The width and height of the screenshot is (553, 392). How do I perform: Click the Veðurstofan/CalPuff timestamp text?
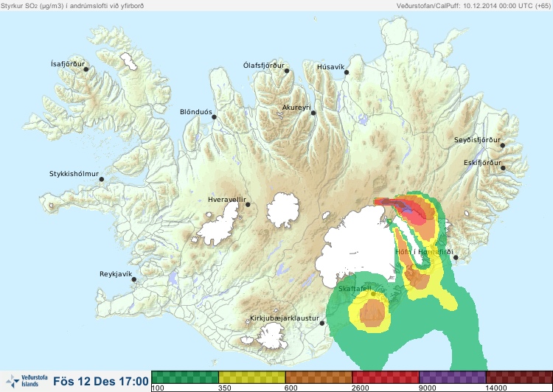(473, 5)
